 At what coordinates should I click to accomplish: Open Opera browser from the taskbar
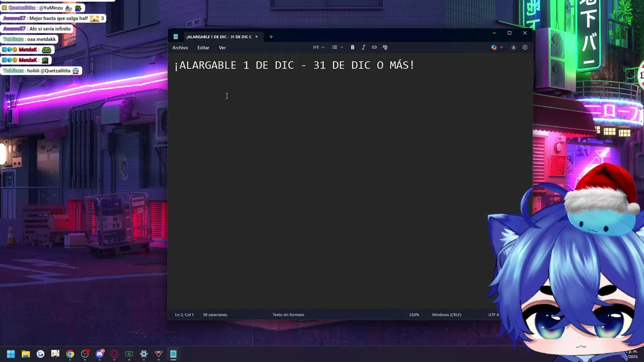[114, 354]
